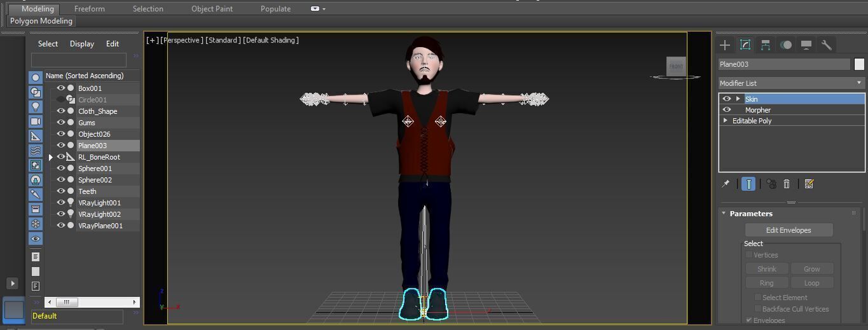Toggle Display Object XRefs filter
This screenshot has height=330, width=868.
(x=36, y=179)
